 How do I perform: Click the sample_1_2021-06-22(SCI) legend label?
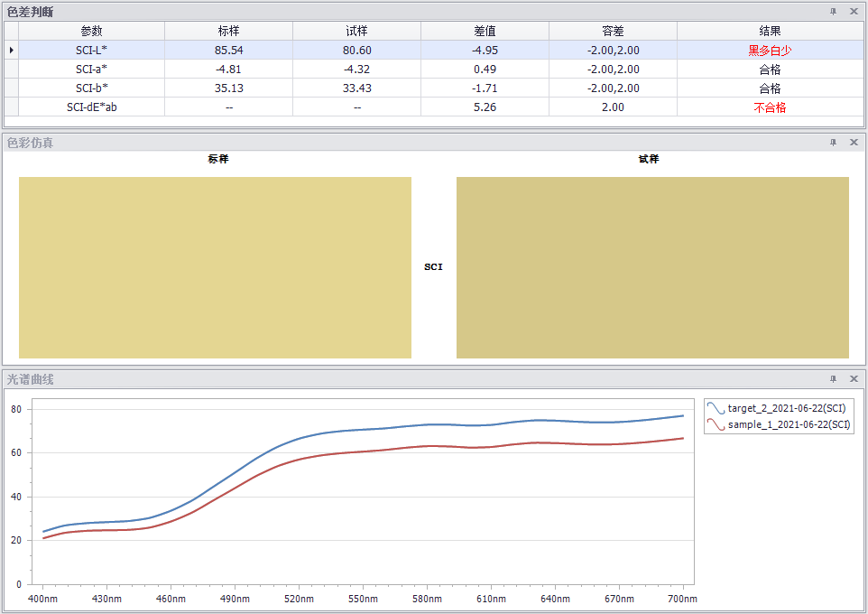[789, 424]
